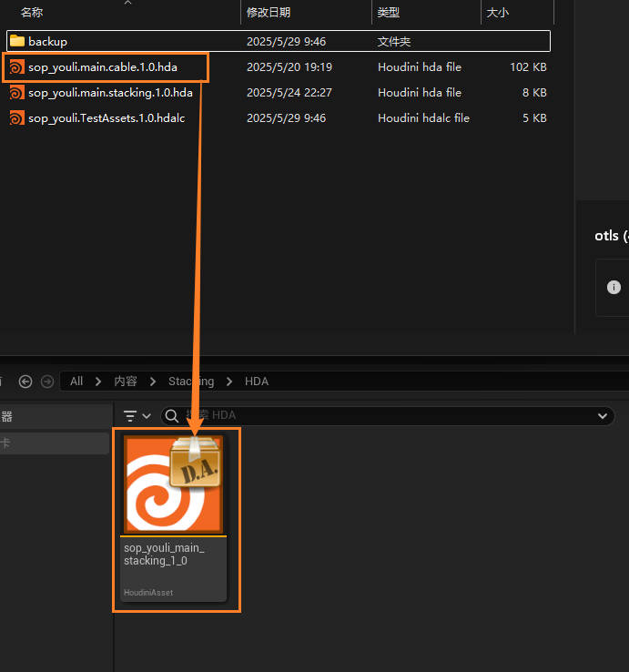Click the navigate forward arrow icon
629x672 pixels.
point(46,382)
